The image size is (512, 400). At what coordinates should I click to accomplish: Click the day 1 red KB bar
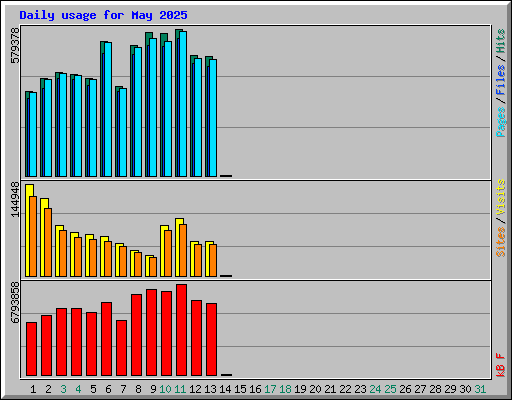click(31, 349)
